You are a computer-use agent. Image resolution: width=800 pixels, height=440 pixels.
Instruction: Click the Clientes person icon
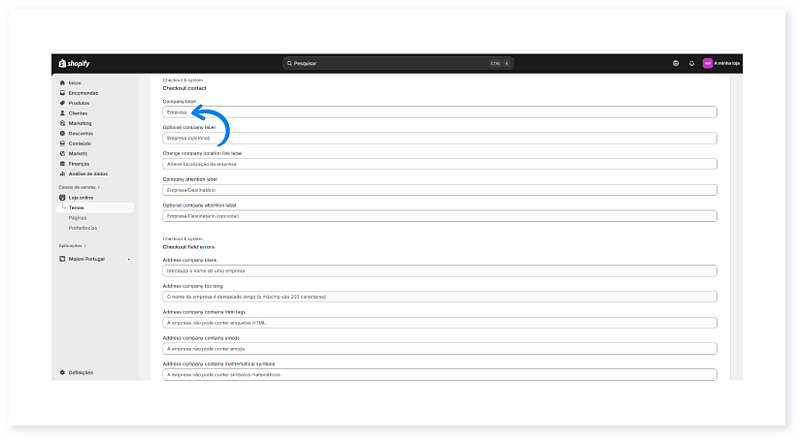point(63,113)
